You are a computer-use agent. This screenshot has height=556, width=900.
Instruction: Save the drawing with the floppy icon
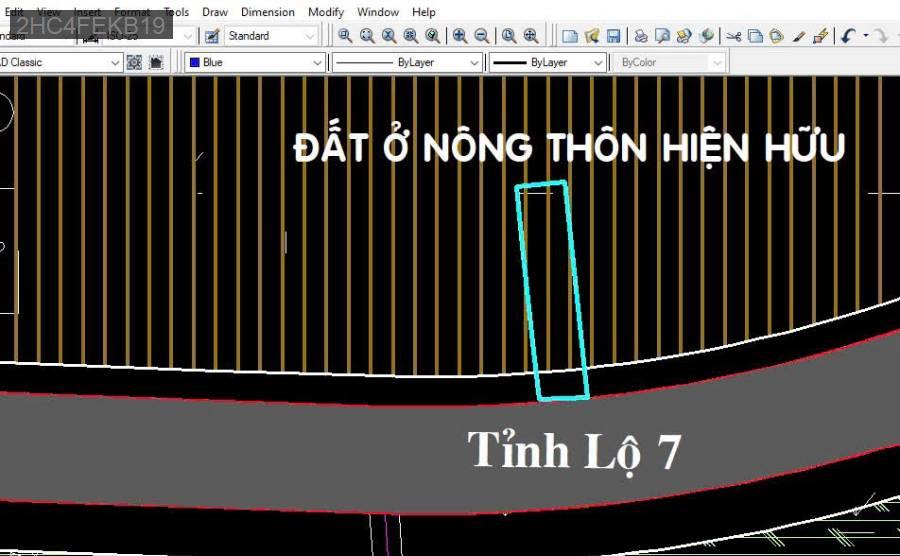(613, 36)
